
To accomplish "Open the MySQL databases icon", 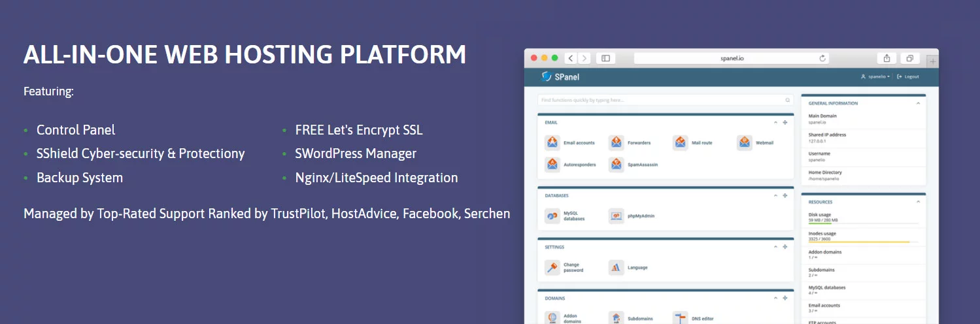I will coord(552,216).
